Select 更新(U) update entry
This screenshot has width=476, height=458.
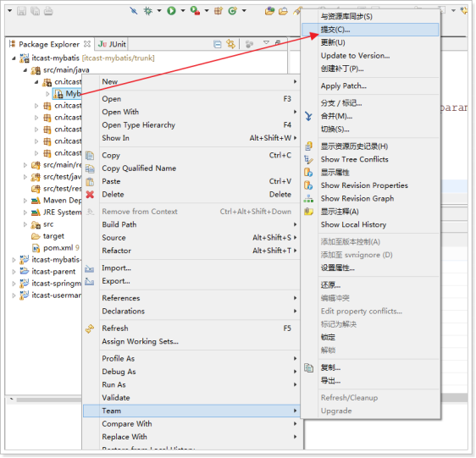370,43
